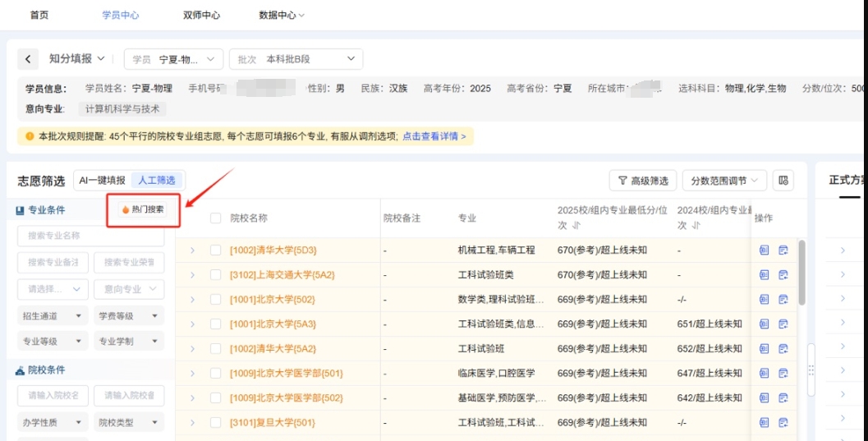
Task: Switch to the AI一键填报 tab
Action: coord(103,181)
